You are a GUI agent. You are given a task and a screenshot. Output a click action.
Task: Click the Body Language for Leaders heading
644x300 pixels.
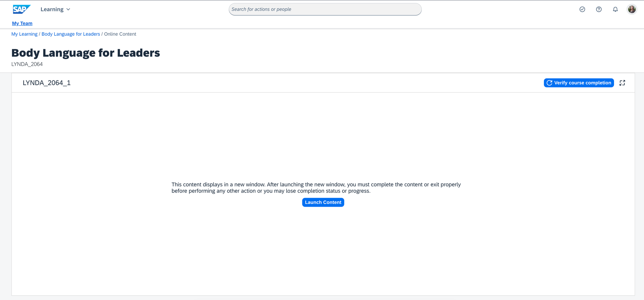pos(86,53)
